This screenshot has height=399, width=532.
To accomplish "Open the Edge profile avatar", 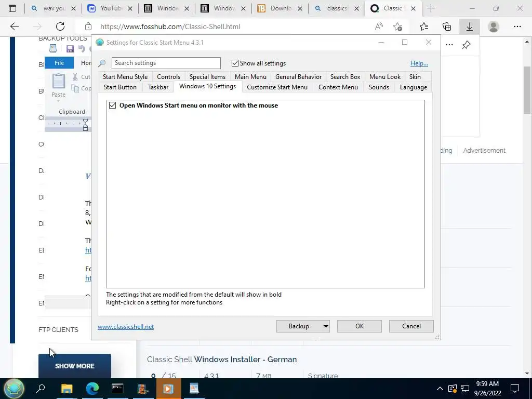I will tap(494, 26).
